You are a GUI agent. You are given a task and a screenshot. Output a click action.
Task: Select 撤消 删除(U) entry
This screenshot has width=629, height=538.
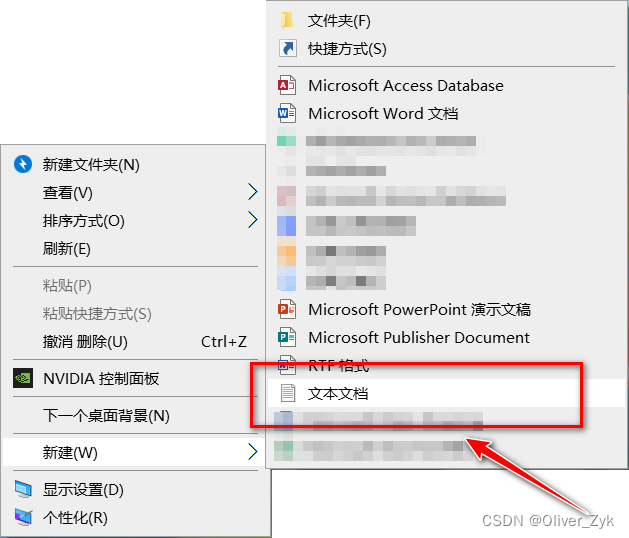tap(134, 342)
